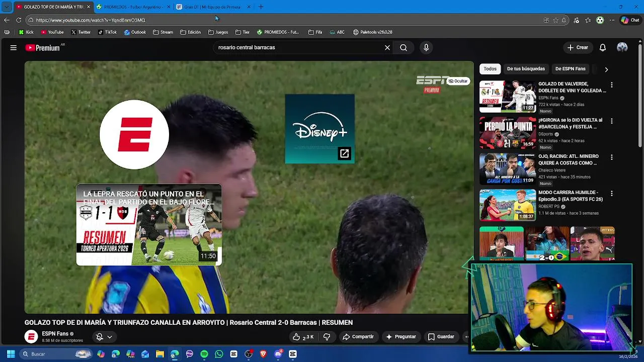Open the Kick bookmark
Screen dimensions: 644x362
tap(26, 32)
